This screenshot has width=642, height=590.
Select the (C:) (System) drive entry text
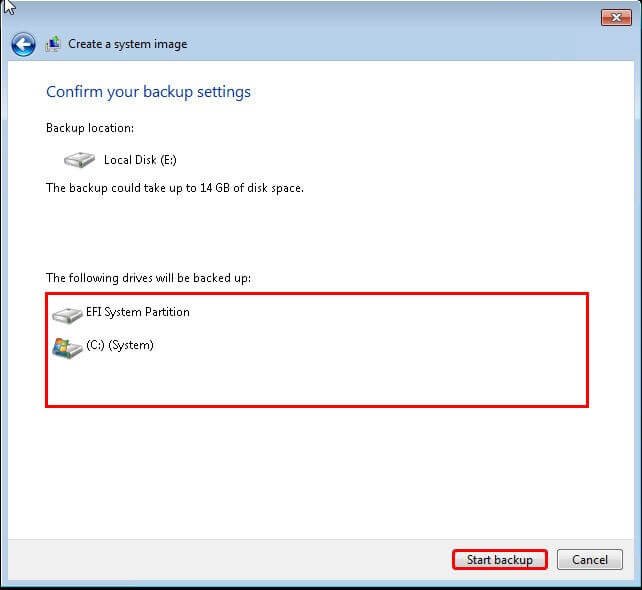click(x=120, y=346)
